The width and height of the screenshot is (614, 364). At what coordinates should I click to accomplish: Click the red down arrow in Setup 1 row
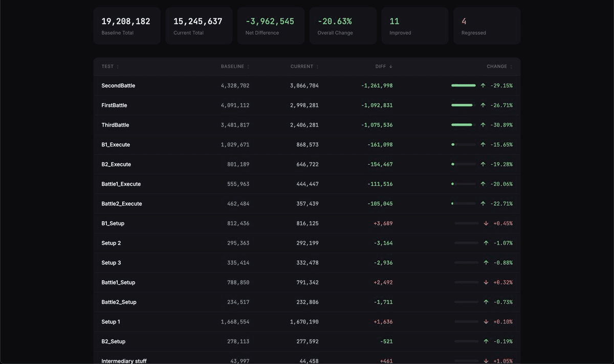click(x=486, y=322)
